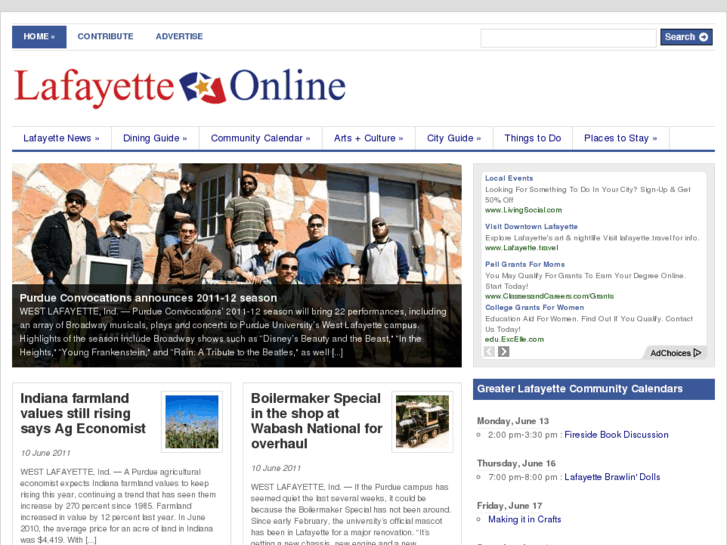Visit www.ClassesandCareers.com/Grants link
Image resolution: width=727 pixels, height=545 pixels.
pos(549,296)
